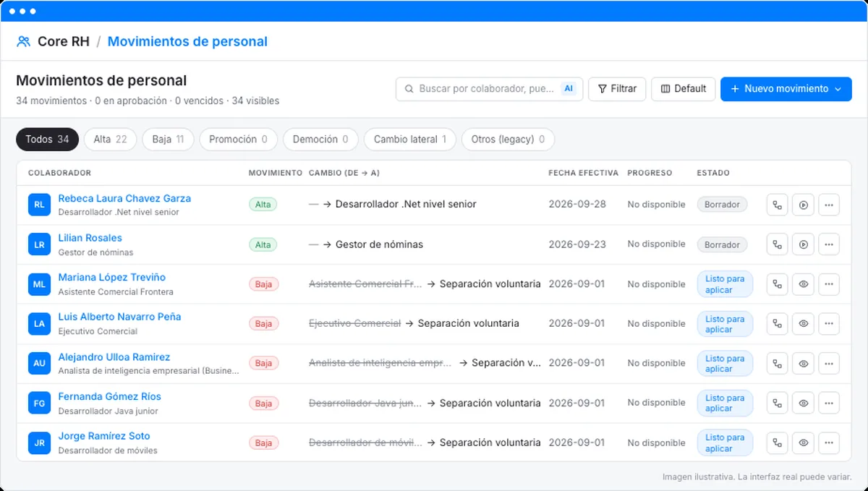Click the COLABORADOR column header
The height and width of the screenshot is (491, 868).
click(x=59, y=173)
